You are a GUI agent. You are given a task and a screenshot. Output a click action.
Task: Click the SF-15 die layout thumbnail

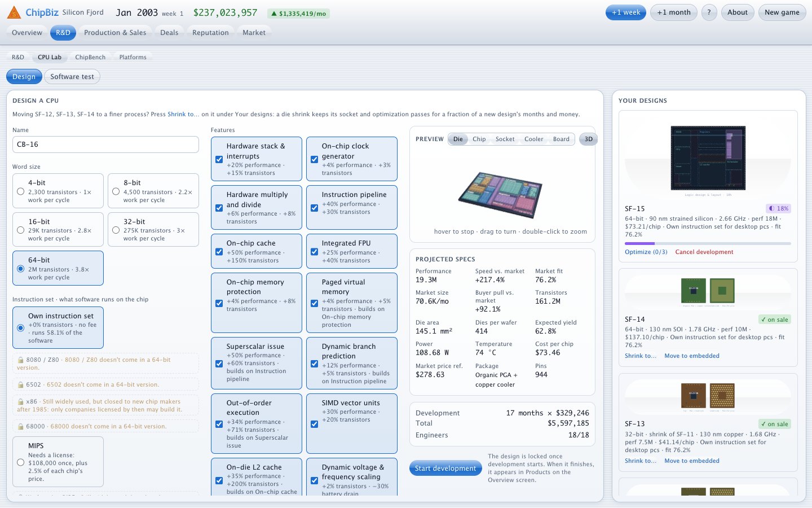click(708, 158)
